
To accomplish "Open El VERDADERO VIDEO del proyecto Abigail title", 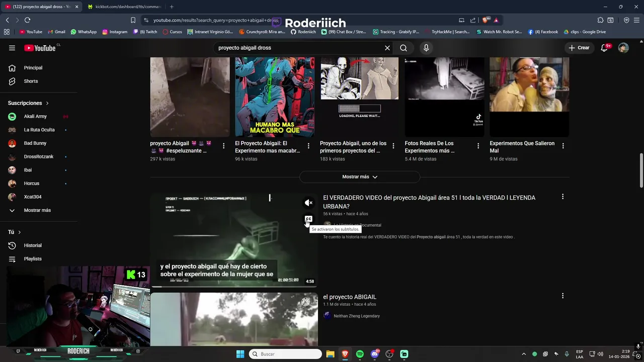I will pos(429,202).
